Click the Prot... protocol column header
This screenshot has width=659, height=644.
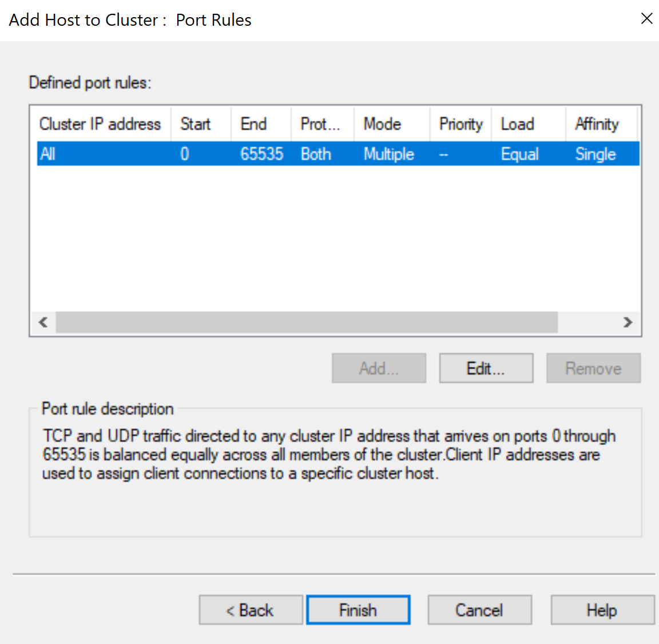coord(323,124)
